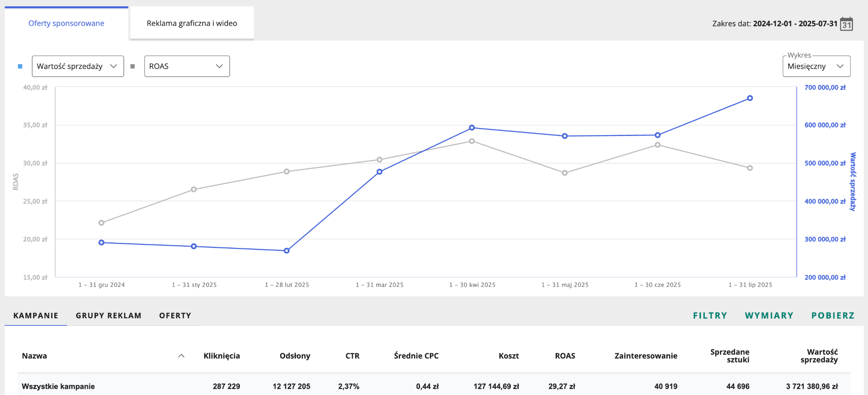
Task: Click blue data point for mar 2025
Action: pyautogui.click(x=379, y=172)
